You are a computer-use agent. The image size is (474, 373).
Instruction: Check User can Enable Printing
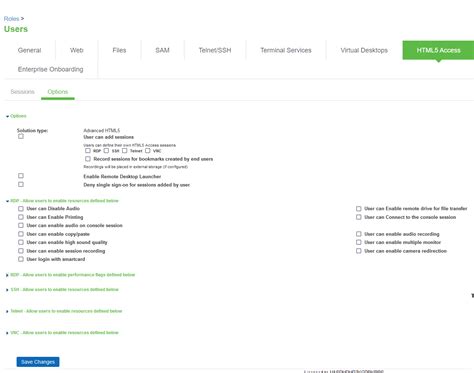[21, 217]
